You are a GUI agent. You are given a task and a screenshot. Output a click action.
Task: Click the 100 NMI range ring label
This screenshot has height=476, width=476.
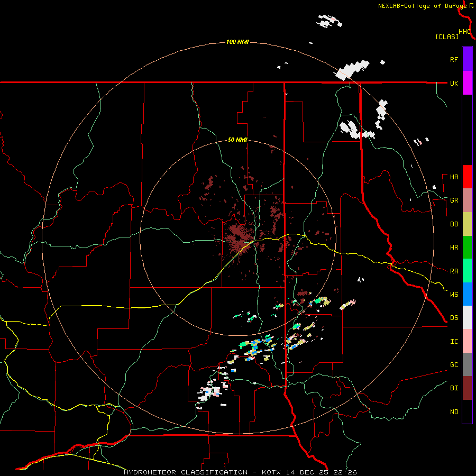coord(237,42)
